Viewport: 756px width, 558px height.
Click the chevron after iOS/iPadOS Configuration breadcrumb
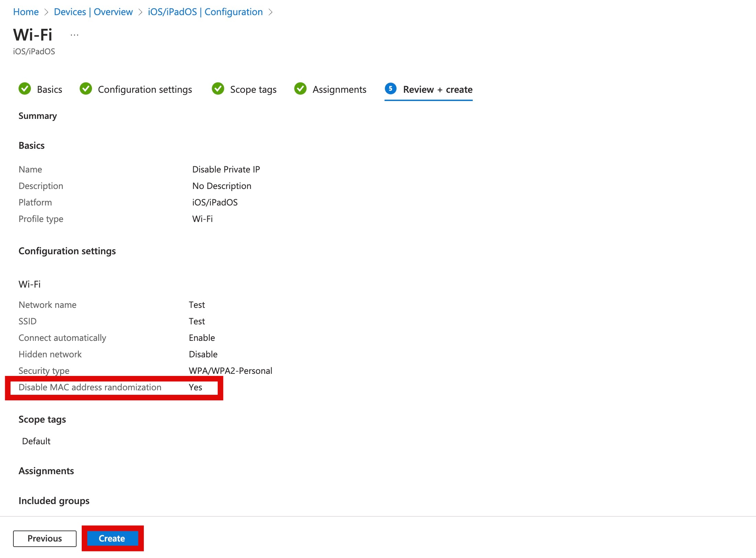click(x=271, y=12)
